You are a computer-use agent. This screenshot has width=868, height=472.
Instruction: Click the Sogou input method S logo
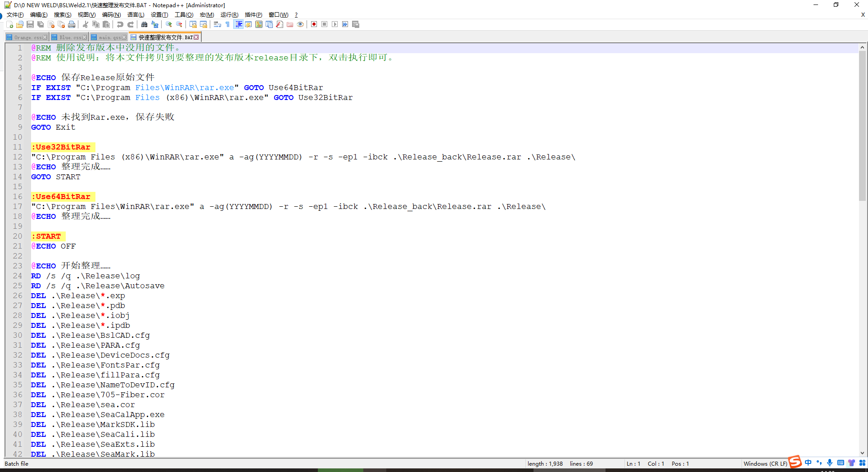click(x=795, y=462)
